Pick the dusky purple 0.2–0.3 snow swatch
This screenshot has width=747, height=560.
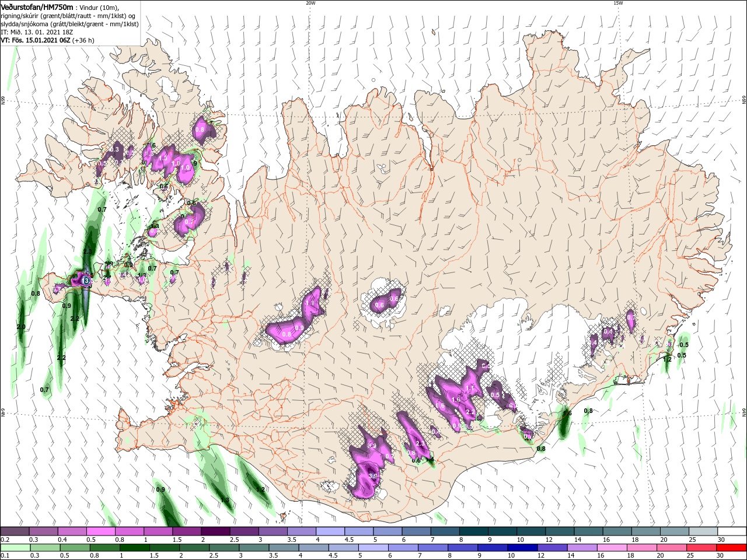[15, 531]
